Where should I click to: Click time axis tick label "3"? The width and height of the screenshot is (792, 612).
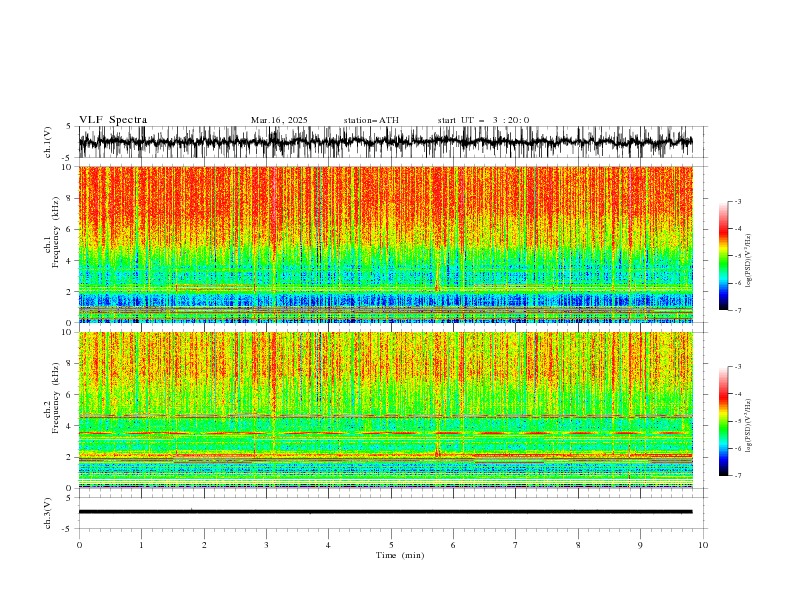[x=266, y=545]
